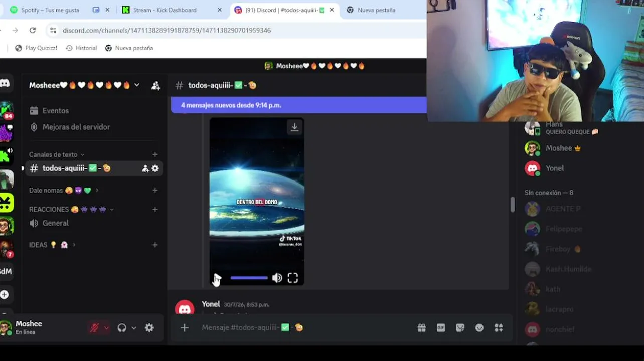Download the video attachment
Screen dimensions: 644x361
point(294,127)
